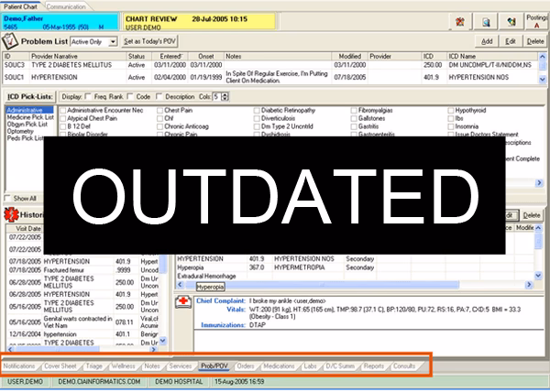Check the Chest Pain checkbox
This screenshot has height=392, width=550.
point(159,110)
